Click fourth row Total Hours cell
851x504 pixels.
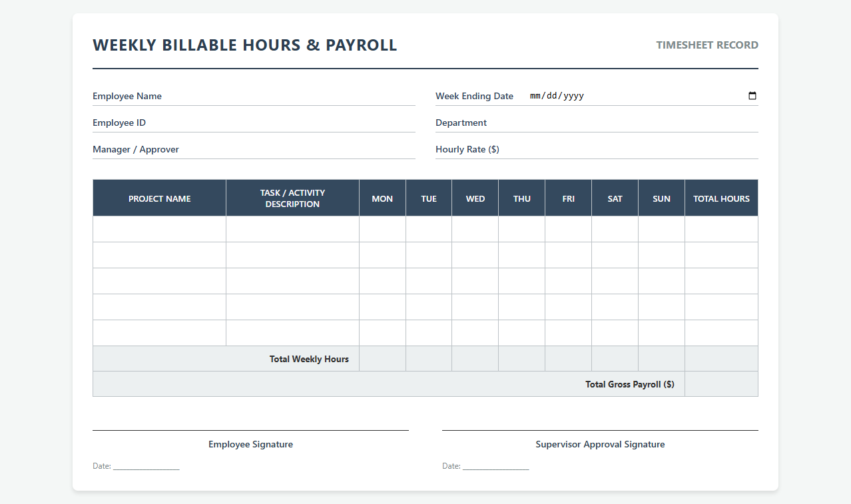pos(722,307)
